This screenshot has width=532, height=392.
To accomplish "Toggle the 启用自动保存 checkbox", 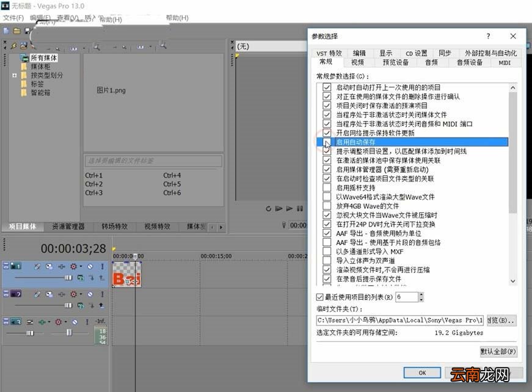I will (327, 142).
